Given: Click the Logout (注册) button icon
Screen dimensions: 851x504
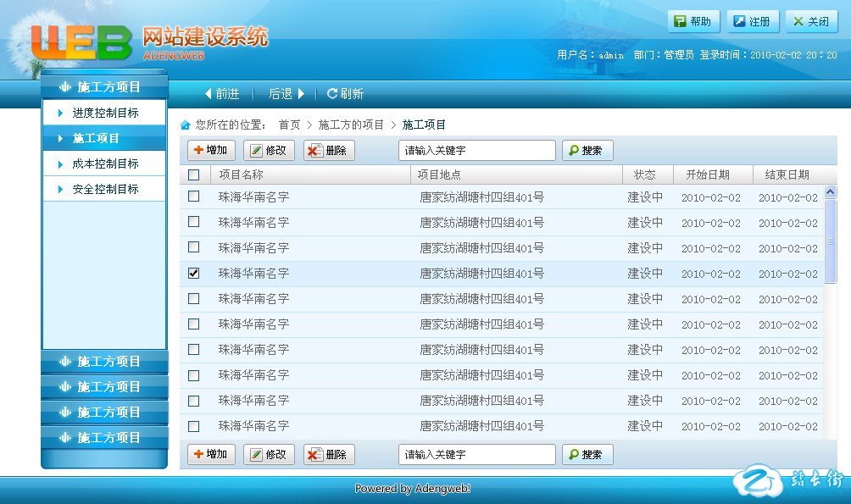Looking at the screenshot, I should [739, 22].
